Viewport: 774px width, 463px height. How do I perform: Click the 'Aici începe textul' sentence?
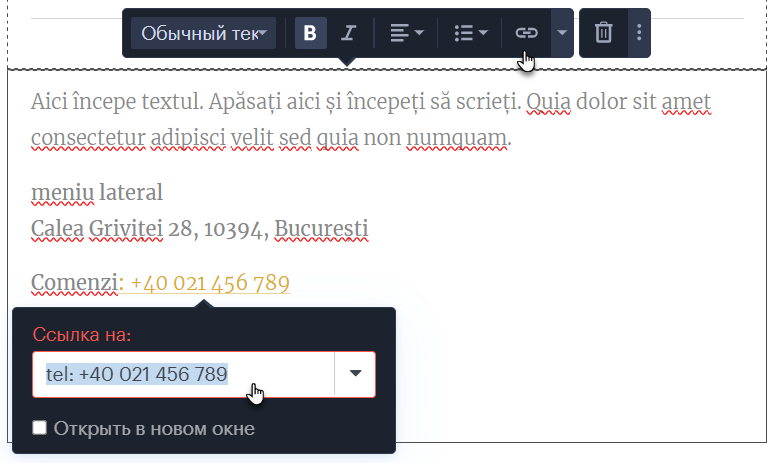pos(117,102)
